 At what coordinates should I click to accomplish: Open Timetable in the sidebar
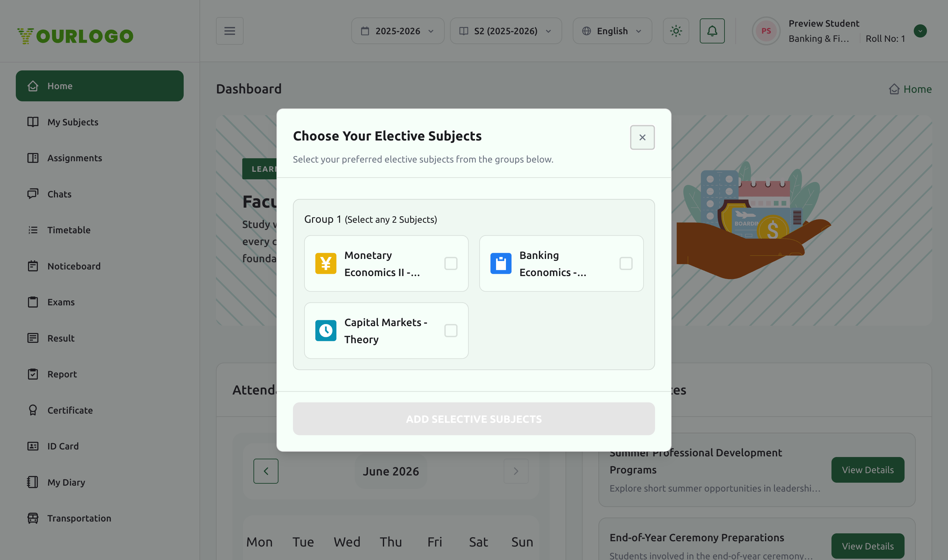pos(100,230)
